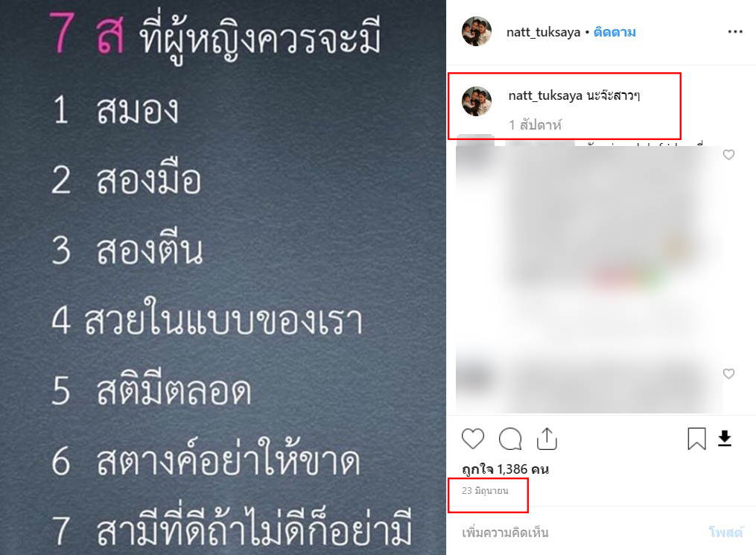Click the 7 ส quote post image
Image resolution: width=756 pixels, height=555 pixels.
[x=223, y=277]
